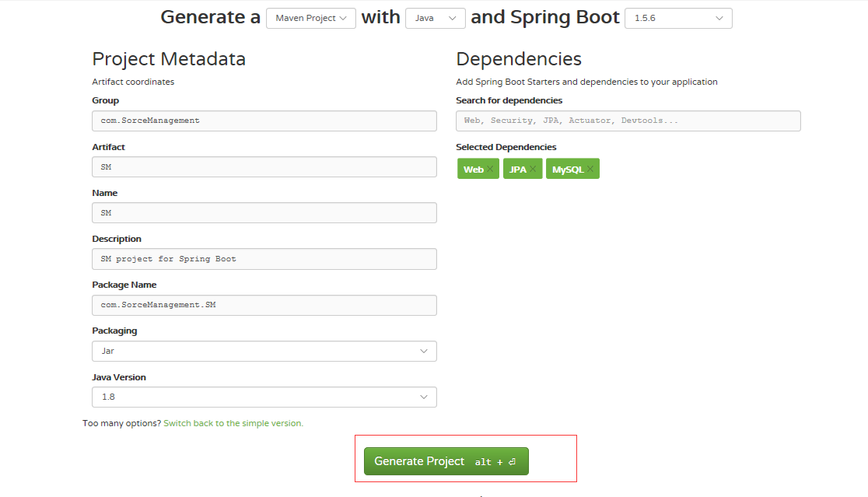Open the Maven Project type dropdown
The height and width of the screenshot is (497, 868).
click(x=310, y=18)
